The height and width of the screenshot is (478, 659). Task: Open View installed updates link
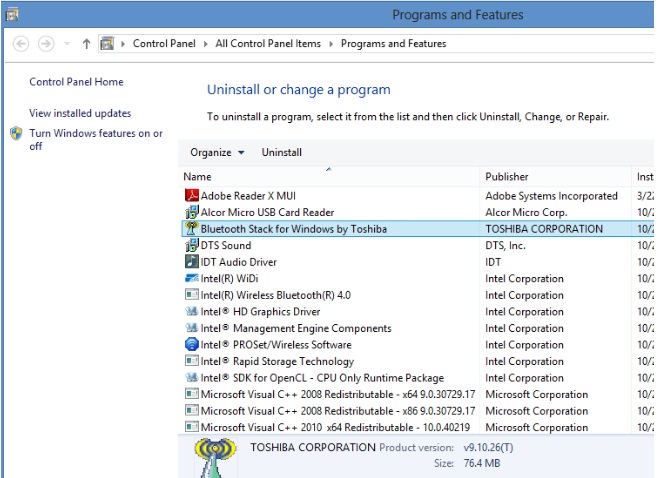coord(80,113)
